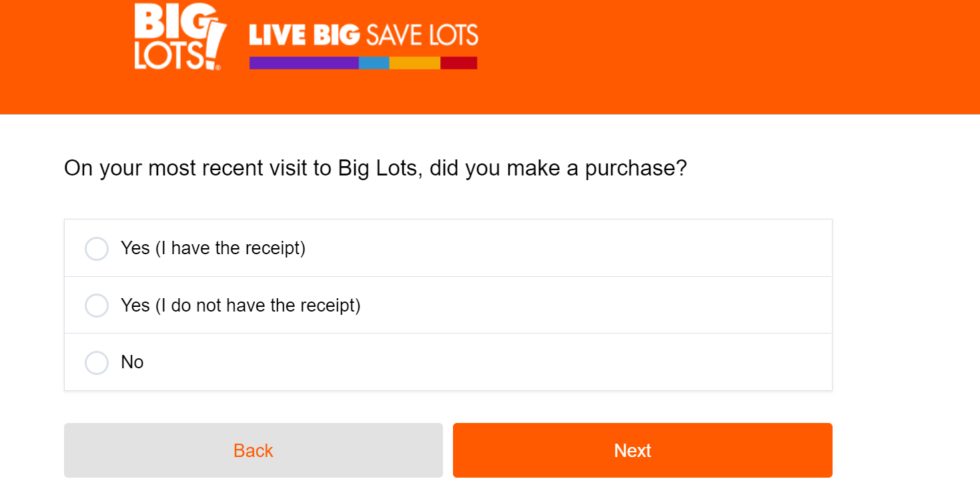Image resolution: width=980 pixels, height=481 pixels.
Task: Click the yellow segment of the color bar
Action: (414, 63)
